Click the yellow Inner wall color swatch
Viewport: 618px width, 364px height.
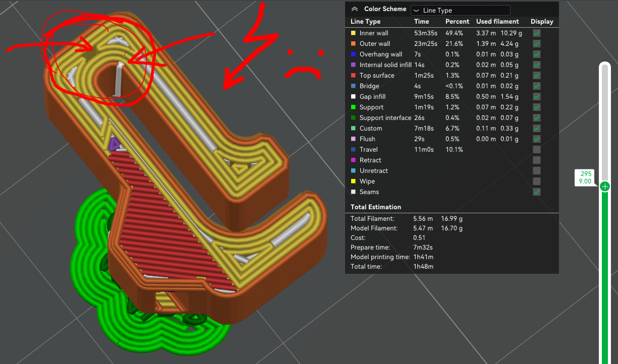click(354, 33)
